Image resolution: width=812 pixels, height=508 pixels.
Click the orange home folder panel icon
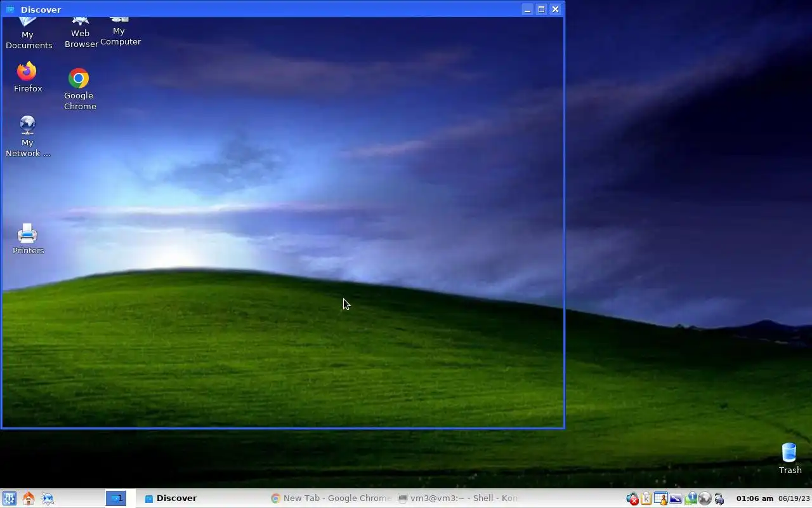[28, 498]
